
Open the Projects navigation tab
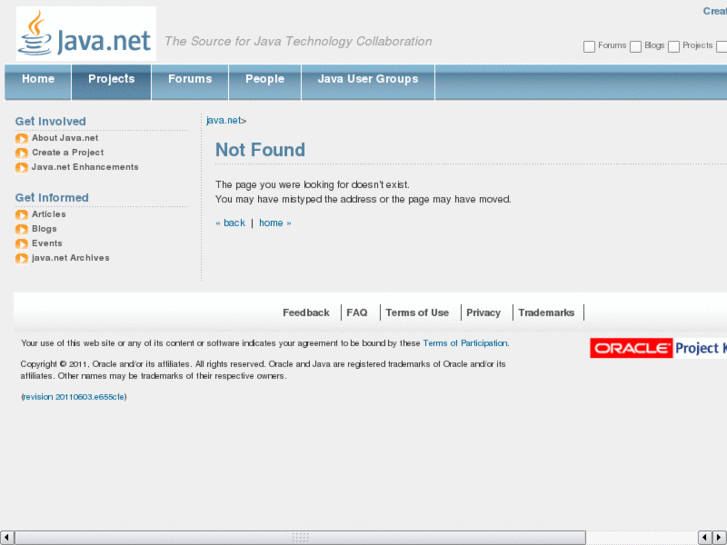[x=111, y=82]
